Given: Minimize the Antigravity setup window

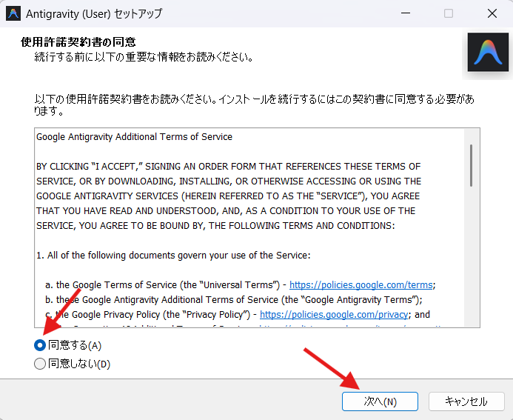Looking at the screenshot, I should pos(406,13).
